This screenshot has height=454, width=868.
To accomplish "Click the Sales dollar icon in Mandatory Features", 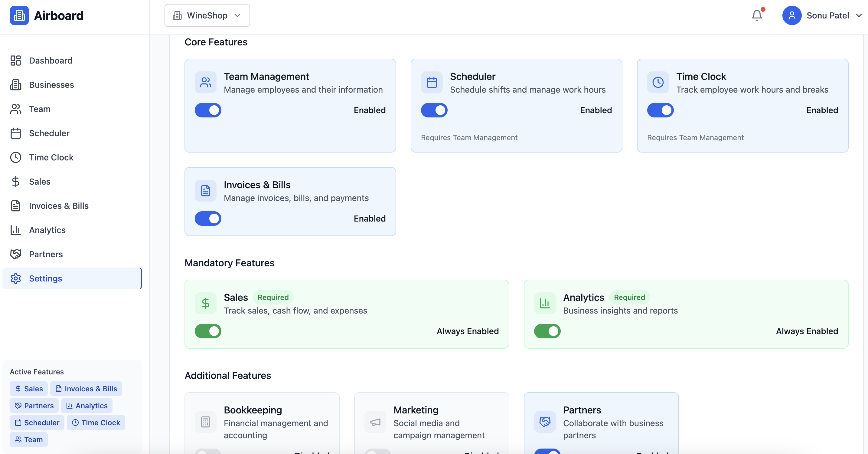I will tap(206, 303).
